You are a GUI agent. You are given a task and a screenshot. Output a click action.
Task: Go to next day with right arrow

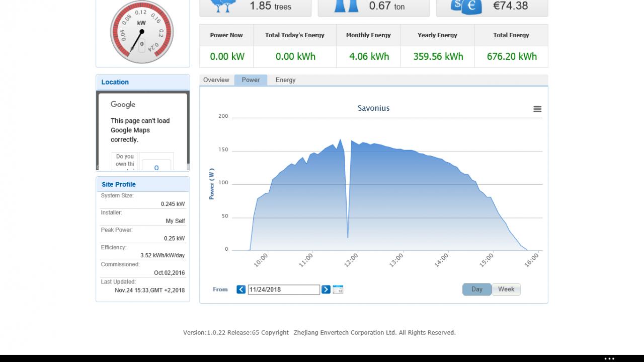coord(326,289)
